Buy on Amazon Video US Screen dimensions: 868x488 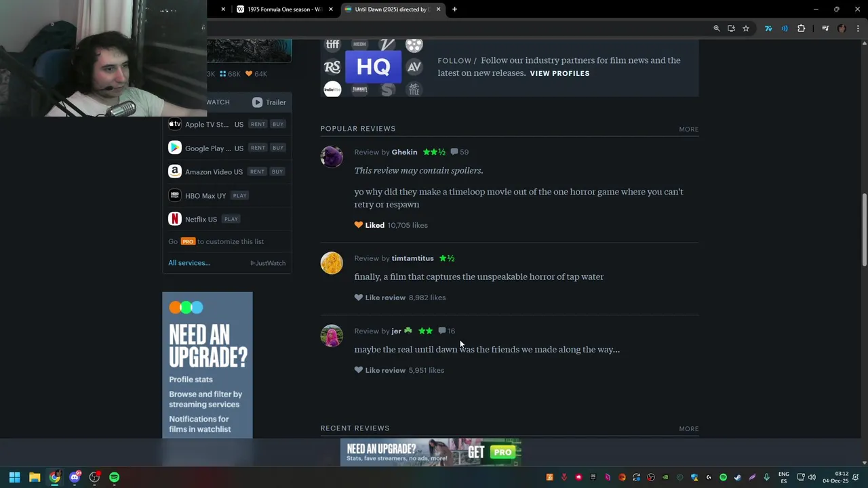point(278,171)
